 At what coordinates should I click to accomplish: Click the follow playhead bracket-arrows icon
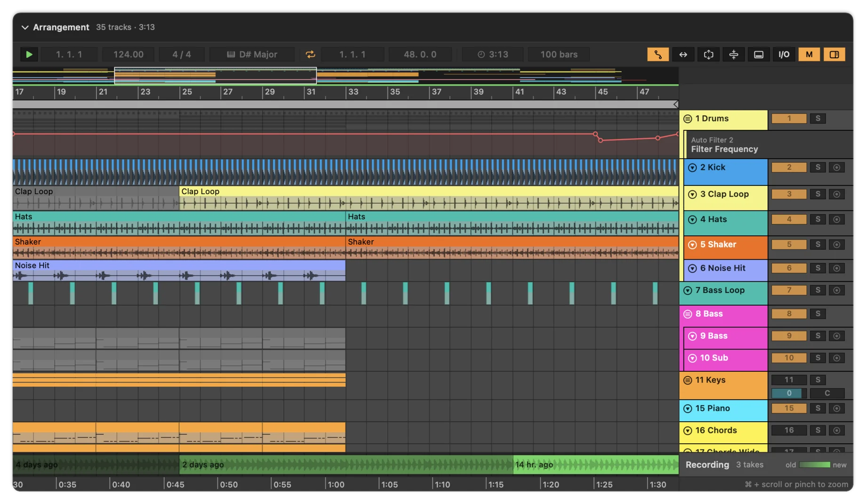click(x=708, y=55)
